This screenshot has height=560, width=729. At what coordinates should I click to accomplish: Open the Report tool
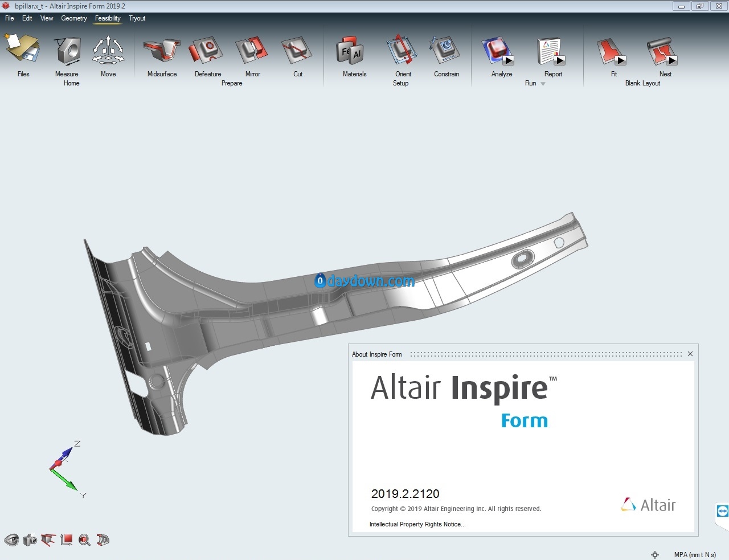point(551,50)
